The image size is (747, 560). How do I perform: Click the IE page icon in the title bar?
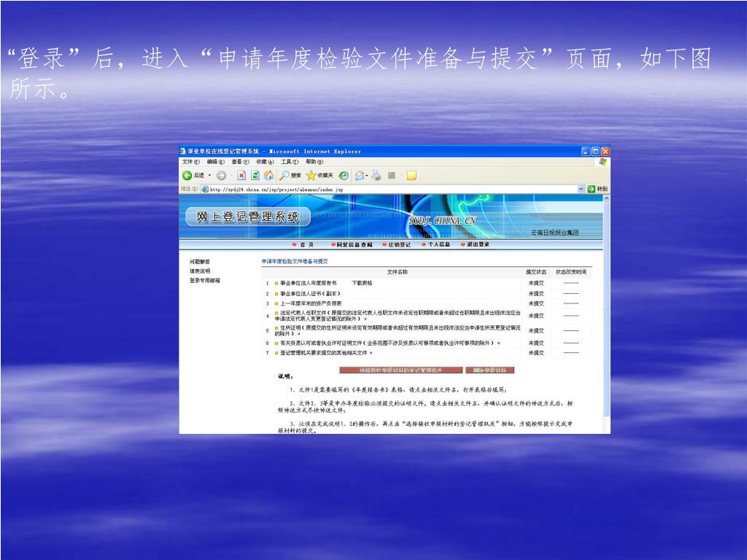(x=183, y=151)
